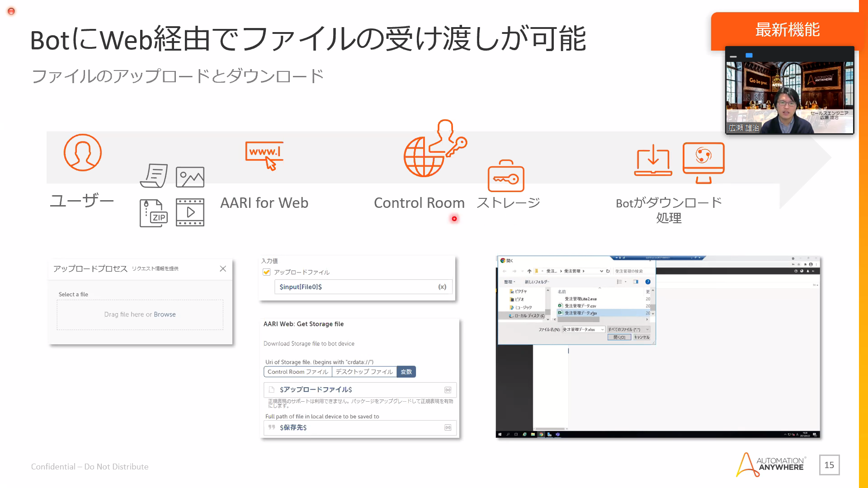
Task: Click the variable (x) icon in $input[File0]$ field
Action: pyautogui.click(x=442, y=287)
